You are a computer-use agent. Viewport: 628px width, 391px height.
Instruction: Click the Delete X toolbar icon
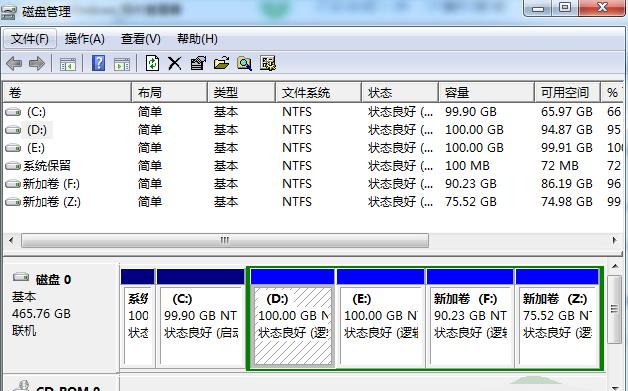175,63
